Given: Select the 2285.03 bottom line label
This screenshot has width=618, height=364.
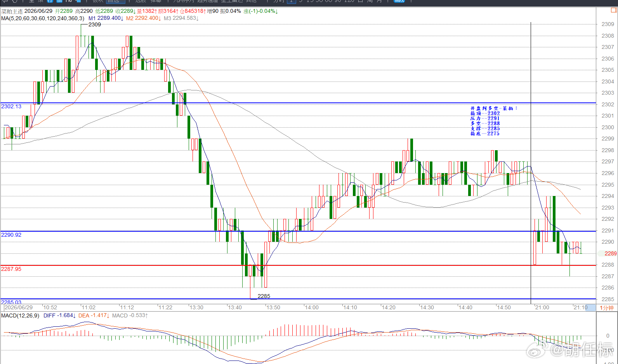Looking at the screenshot, I should [11, 302].
